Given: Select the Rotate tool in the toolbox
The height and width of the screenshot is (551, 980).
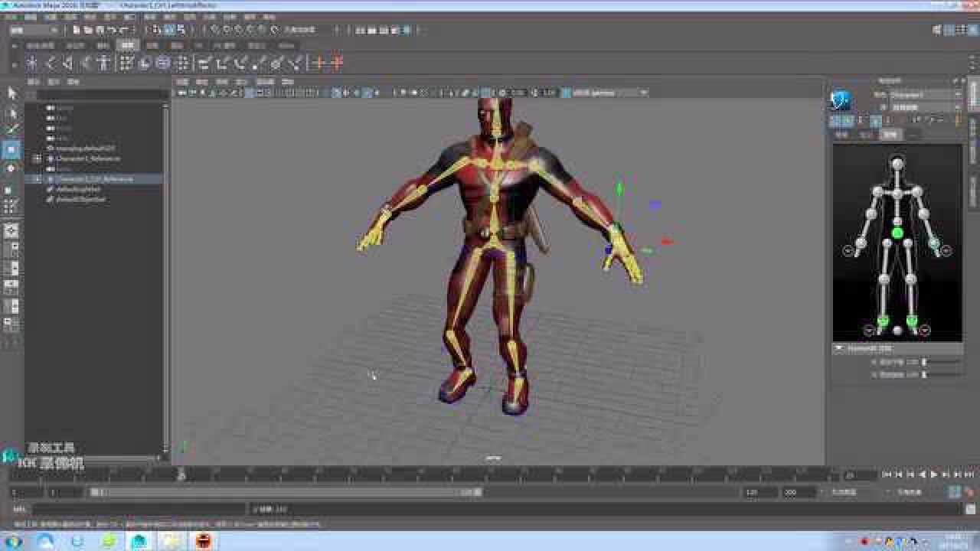Looking at the screenshot, I should coord(10,170).
